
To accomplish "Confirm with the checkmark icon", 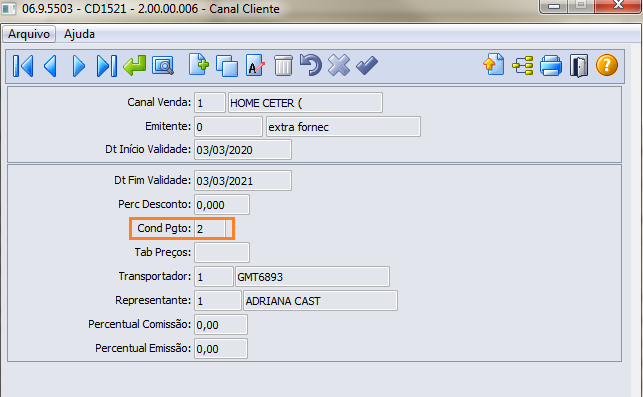I will [367, 66].
